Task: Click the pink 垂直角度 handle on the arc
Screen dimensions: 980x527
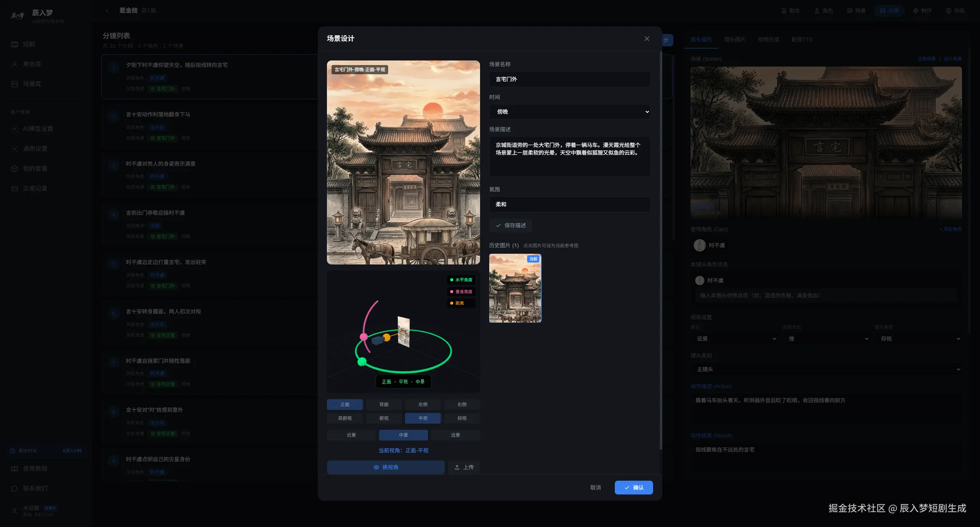Action: click(364, 337)
